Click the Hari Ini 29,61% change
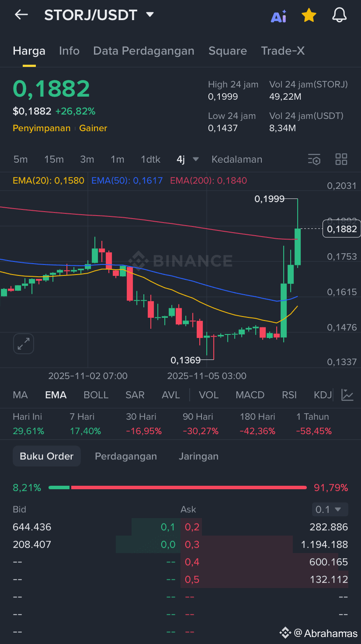The height and width of the screenshot is (644, 361). pyautogui.click(x=28, y=431)
